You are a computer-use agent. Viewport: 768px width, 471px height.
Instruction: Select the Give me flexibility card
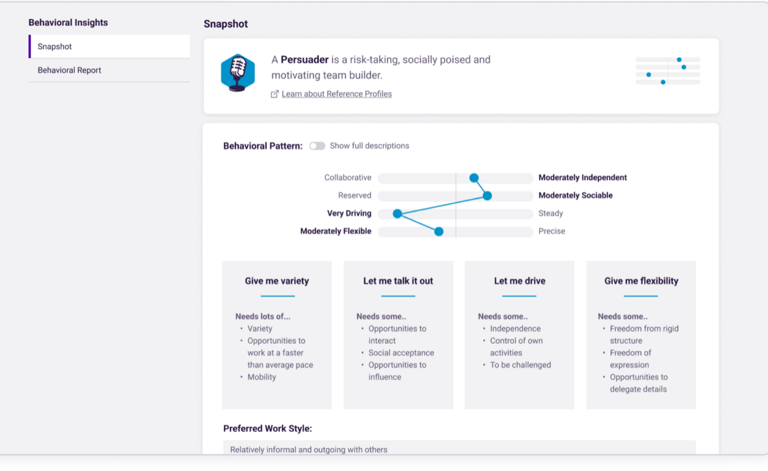pos(641,334)
